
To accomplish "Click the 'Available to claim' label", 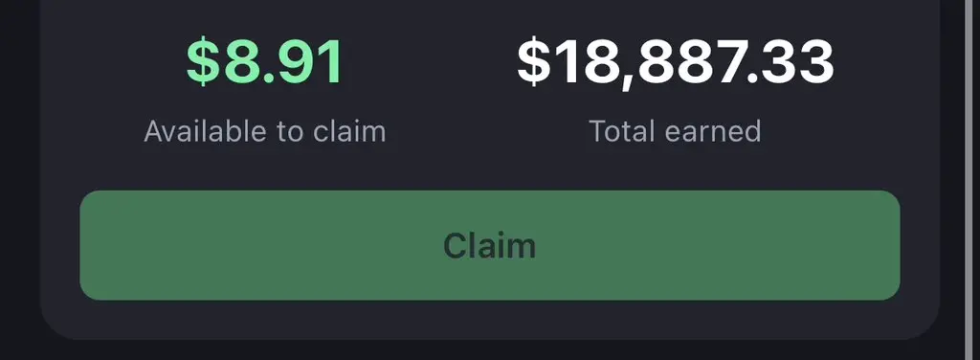I will (x=265, y=131).
